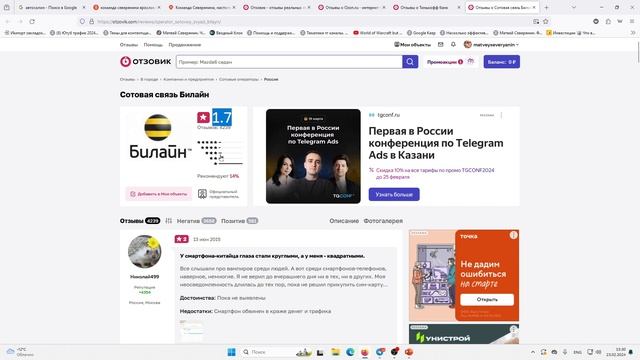Image resolution: width=640 pixels, height=360 pixels.
Task: Open the messages envelope icon
Action: click(440, 44)
